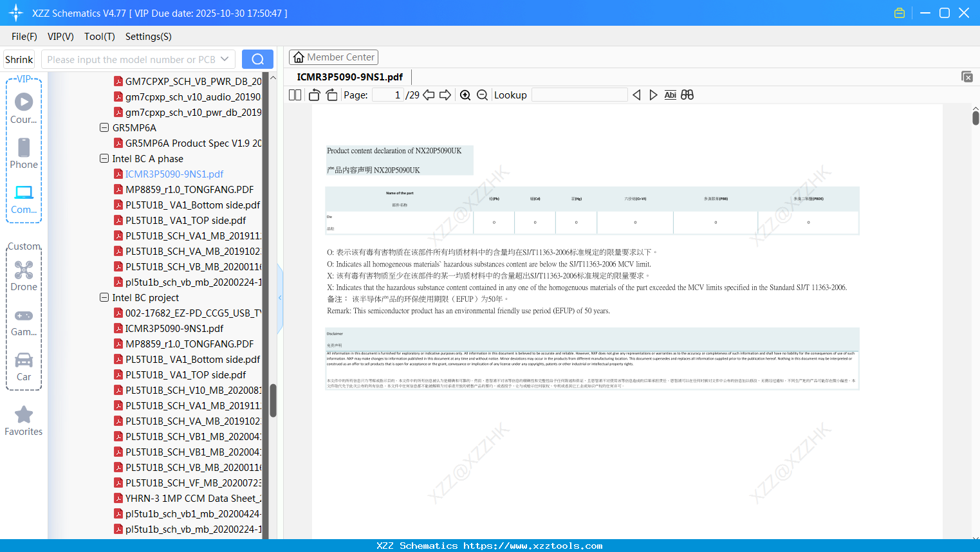Go to the previous page arrow
The width and height of the screenshot is (980, 552).
(429, 95)
